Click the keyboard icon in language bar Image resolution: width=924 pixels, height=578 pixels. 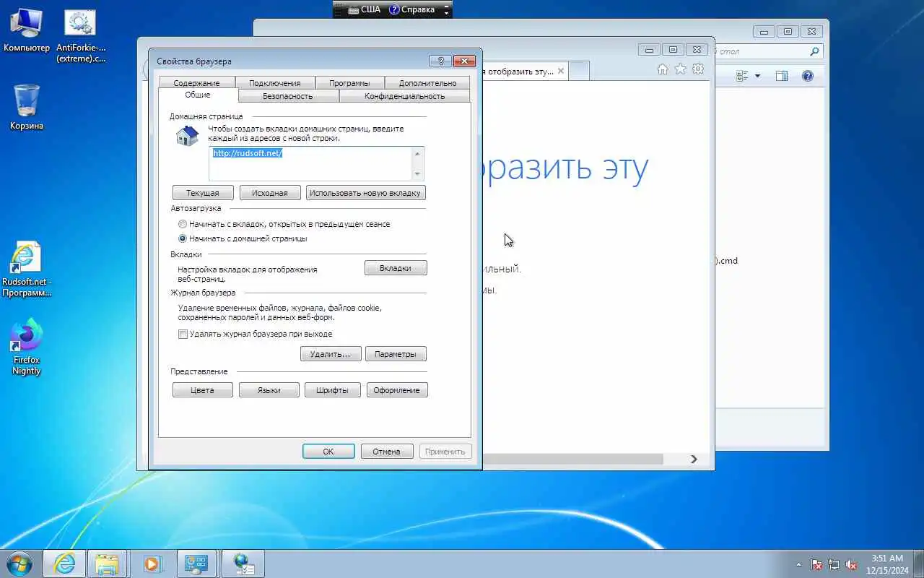point(353,9)
